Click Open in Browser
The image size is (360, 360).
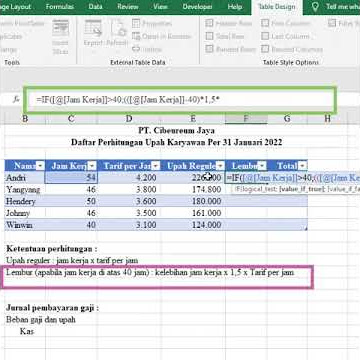click(162, 36)
